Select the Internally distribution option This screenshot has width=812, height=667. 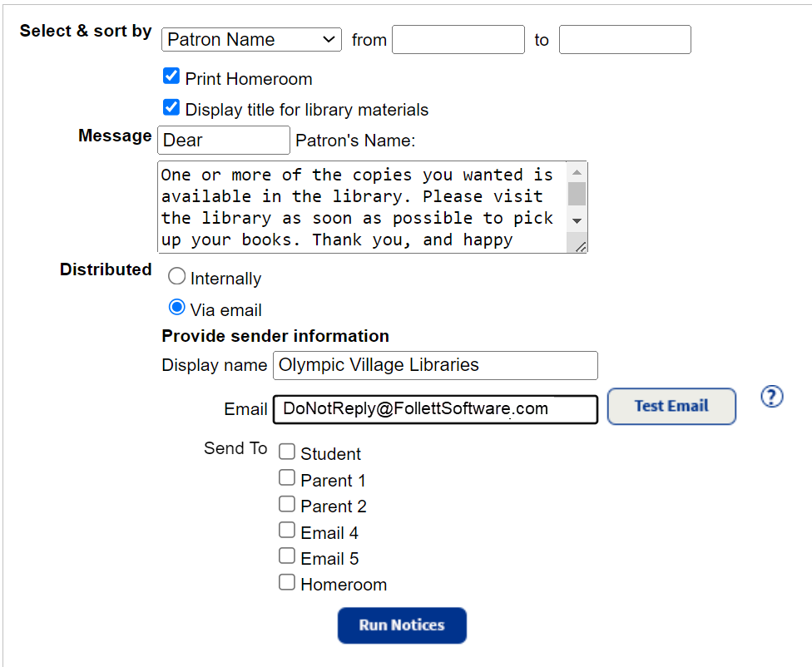[x=176, y=277]
